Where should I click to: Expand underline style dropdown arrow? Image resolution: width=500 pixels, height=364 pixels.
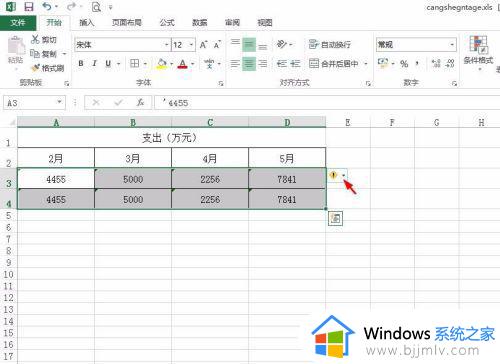click(119, 63)
